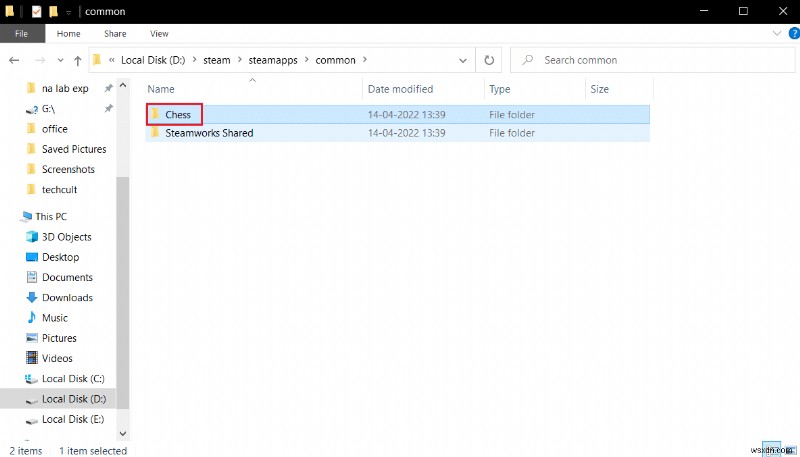Open techcult folder in sidebar
800x457 pixels.
tap(59, 190)
